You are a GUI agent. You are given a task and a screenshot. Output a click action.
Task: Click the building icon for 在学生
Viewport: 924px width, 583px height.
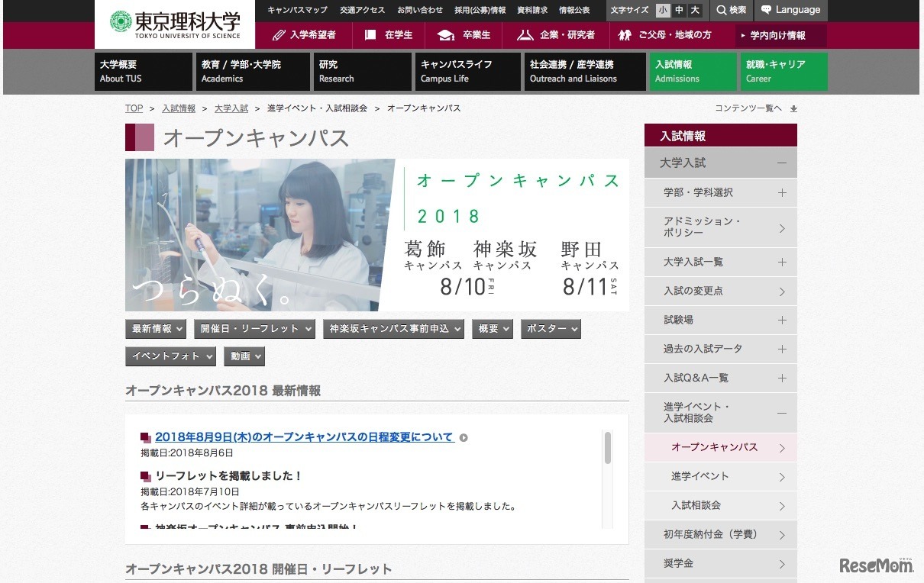tap(369, 34)
